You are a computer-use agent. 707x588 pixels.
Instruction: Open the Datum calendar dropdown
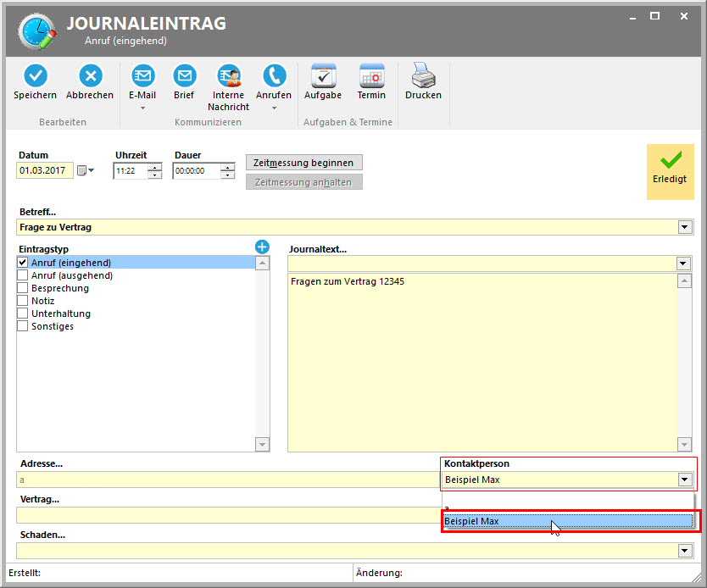tap(86, 170)
